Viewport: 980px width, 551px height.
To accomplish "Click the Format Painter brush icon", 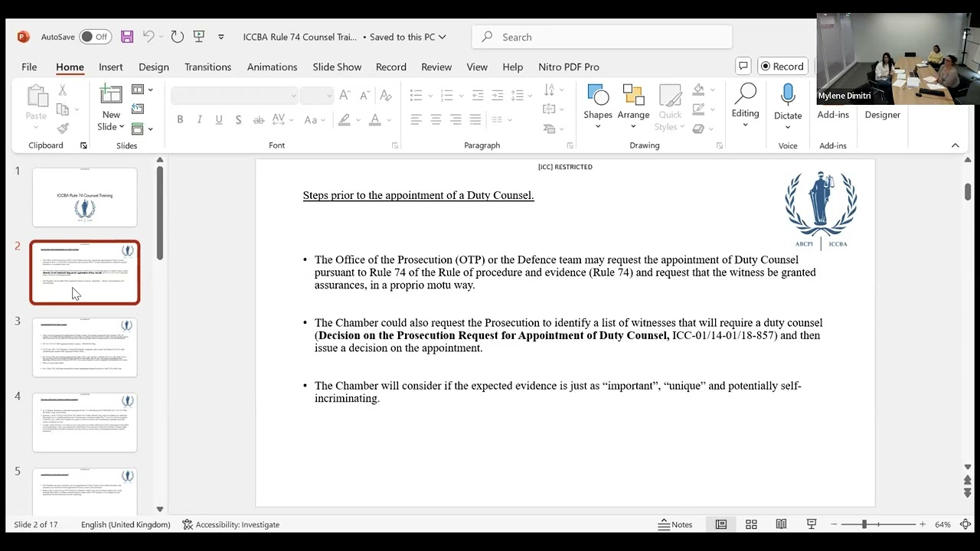I will coord(63,128).
